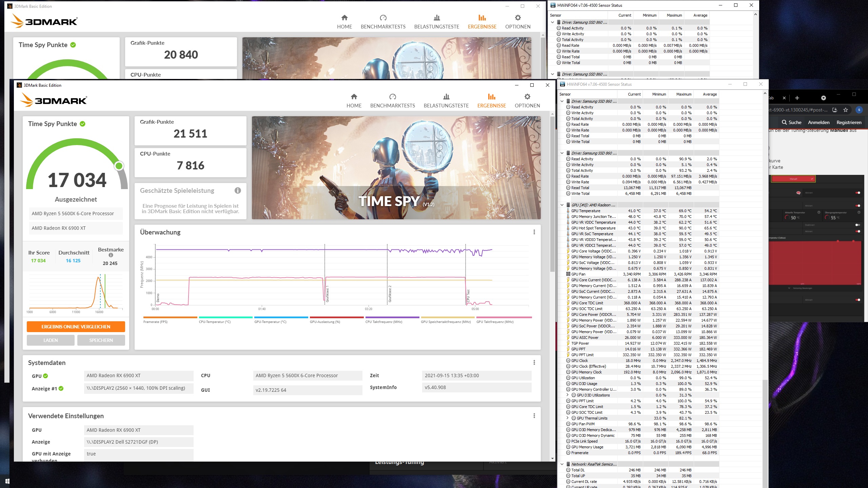Open three-dot menu of Überwachung panel
Screen dimensions: 868x488
(x=534, y=232)
